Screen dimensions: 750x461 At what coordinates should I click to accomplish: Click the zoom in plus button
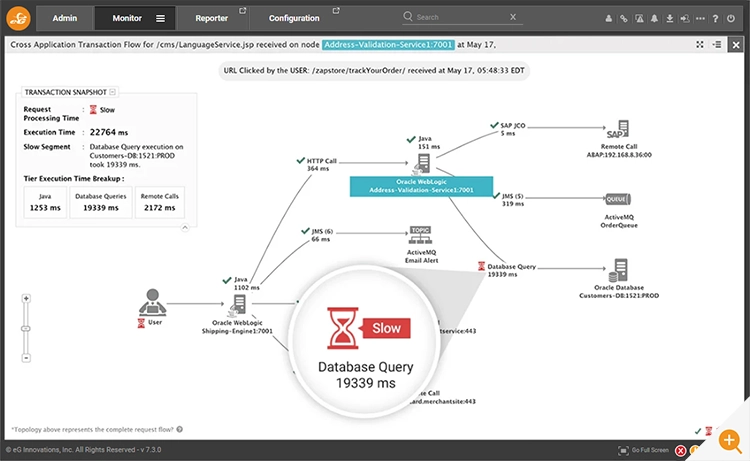(x=26, y=298)
